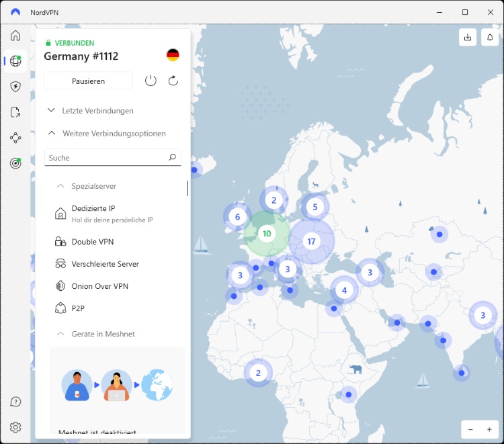Click the server list scrollbar
Viewport: 504px width, 444px height.
pyautogui.click(x=187, y=188)
